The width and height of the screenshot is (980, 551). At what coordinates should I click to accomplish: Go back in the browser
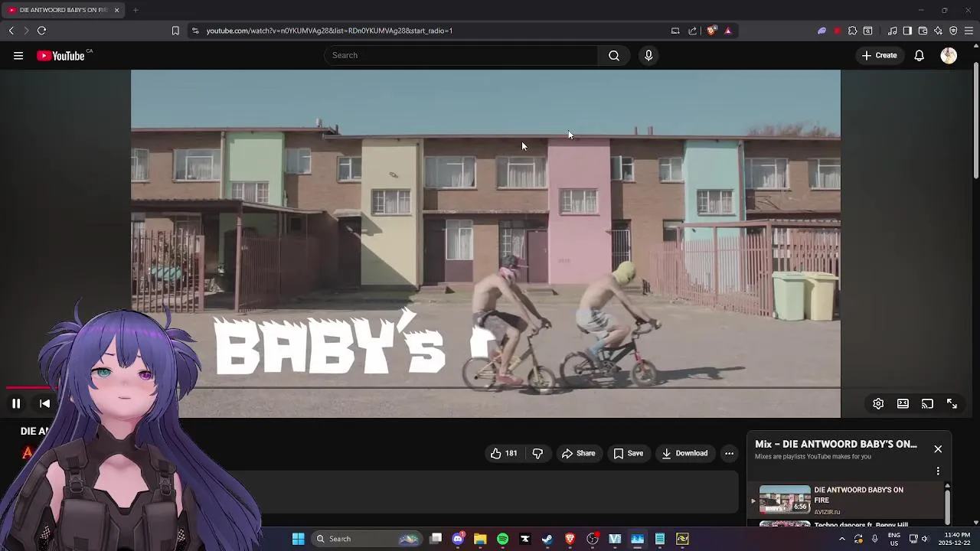point(11,31)
